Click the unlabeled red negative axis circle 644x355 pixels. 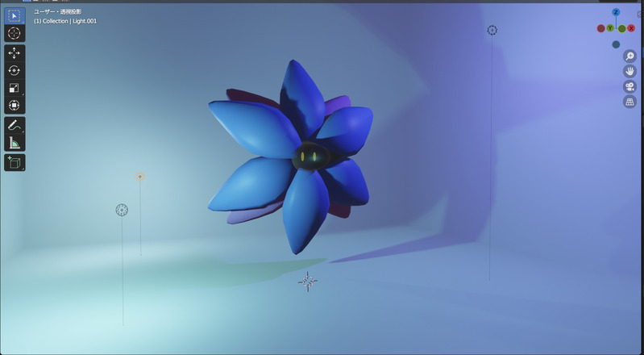600,28
